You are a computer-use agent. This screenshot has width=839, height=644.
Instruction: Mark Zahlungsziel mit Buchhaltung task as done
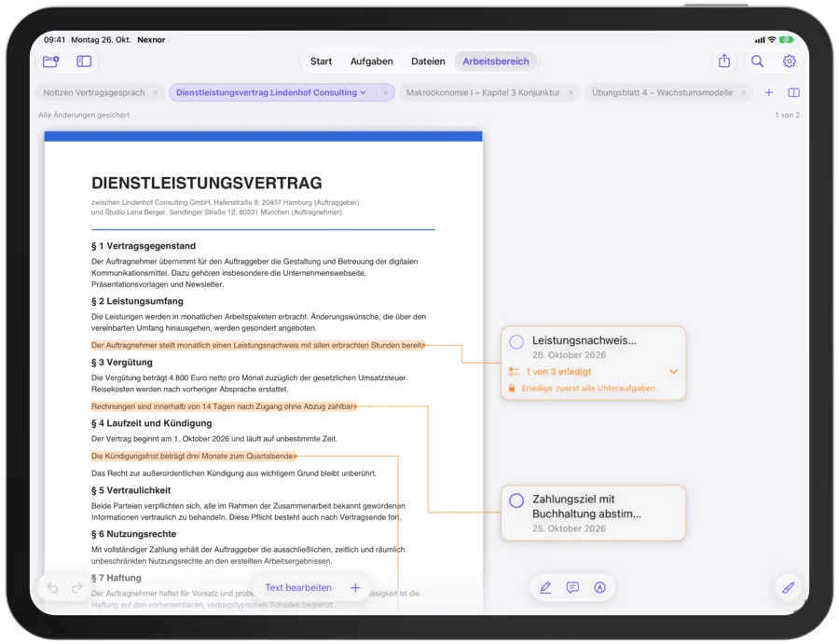click(x=516, y=500)
